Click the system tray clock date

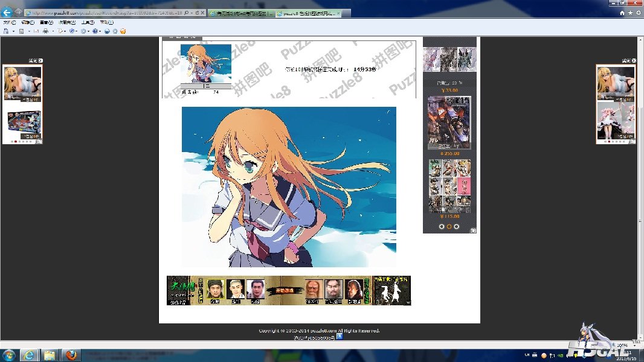(x=626, y=355)
